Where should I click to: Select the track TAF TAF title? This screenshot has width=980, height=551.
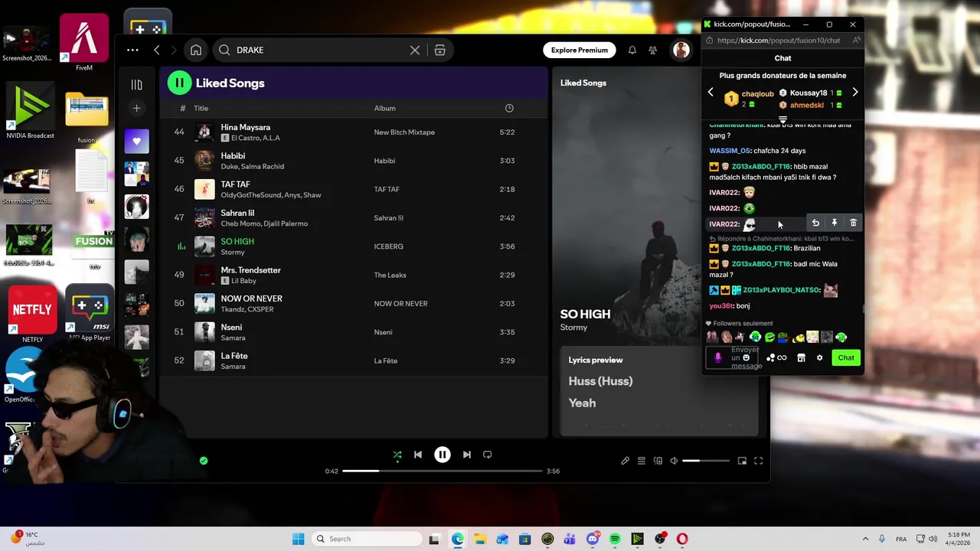coord(235,184)
